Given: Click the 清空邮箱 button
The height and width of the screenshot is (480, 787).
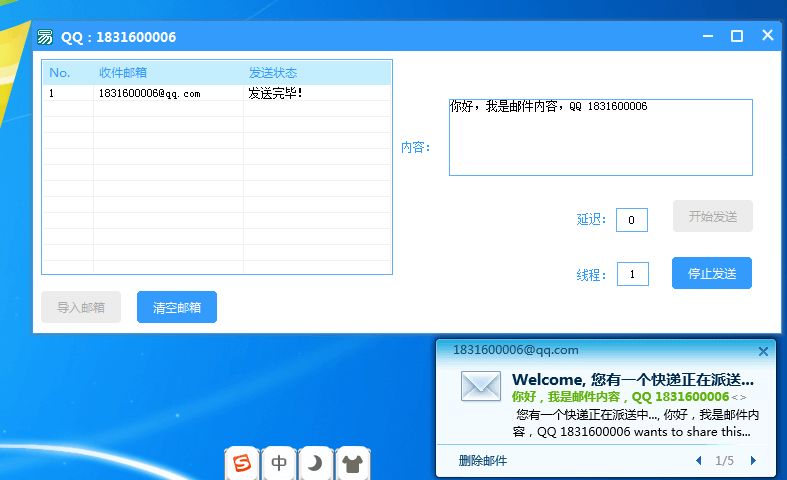Looking at the screenshot, I should point(177,307).
